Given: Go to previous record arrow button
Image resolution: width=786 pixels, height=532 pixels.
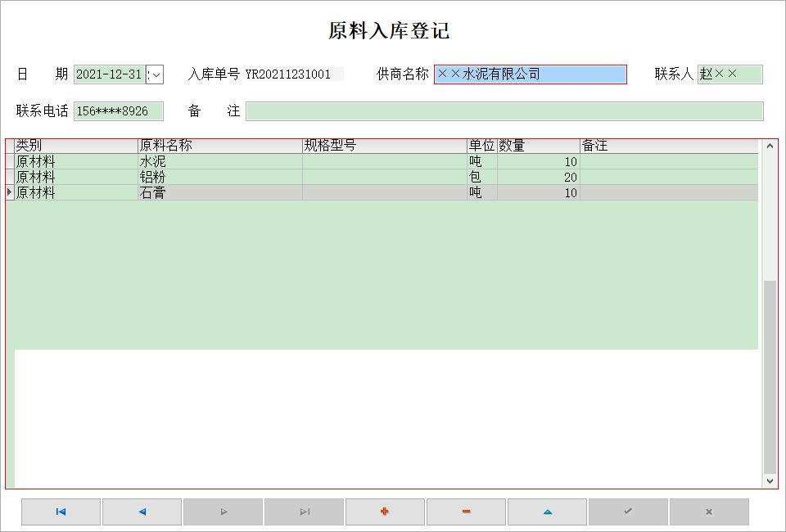Looking at the screenshot, I should tap(142, 512).
